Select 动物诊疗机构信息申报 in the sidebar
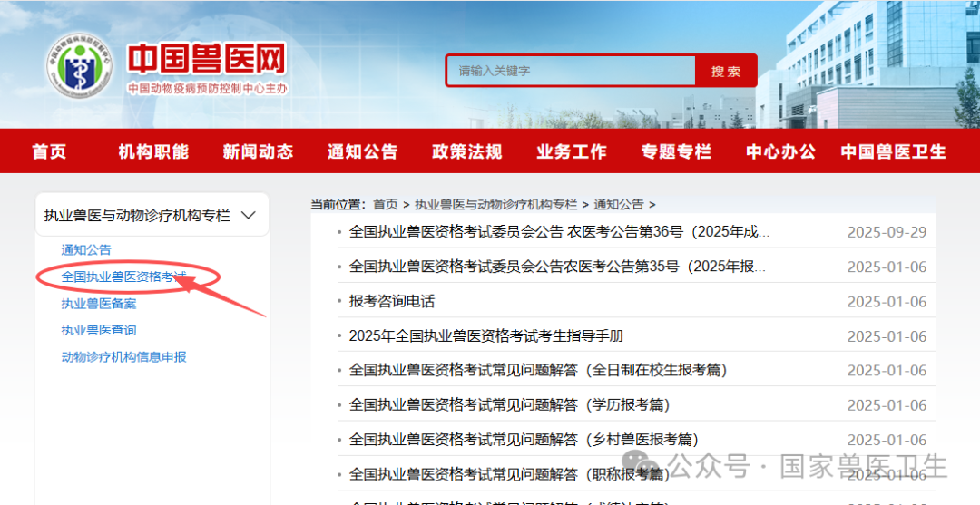This screenshot has width=980, height=505. [x=123, y=357]
